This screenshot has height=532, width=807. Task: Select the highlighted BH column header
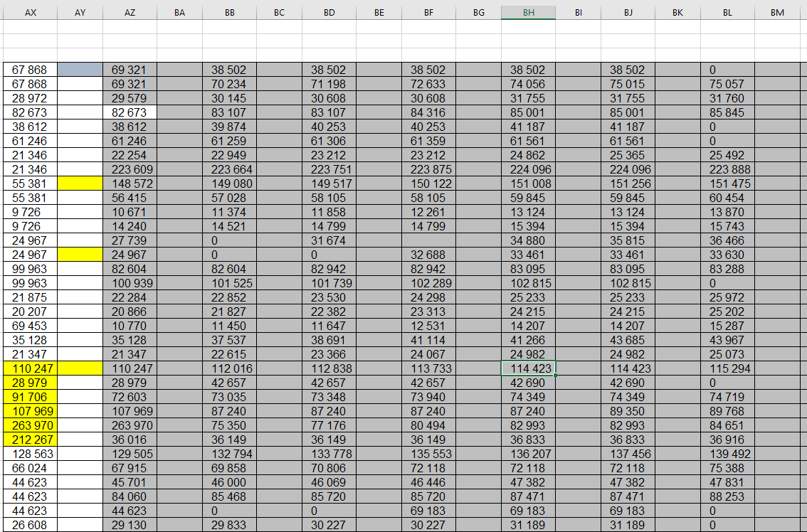tap(528, 12)
